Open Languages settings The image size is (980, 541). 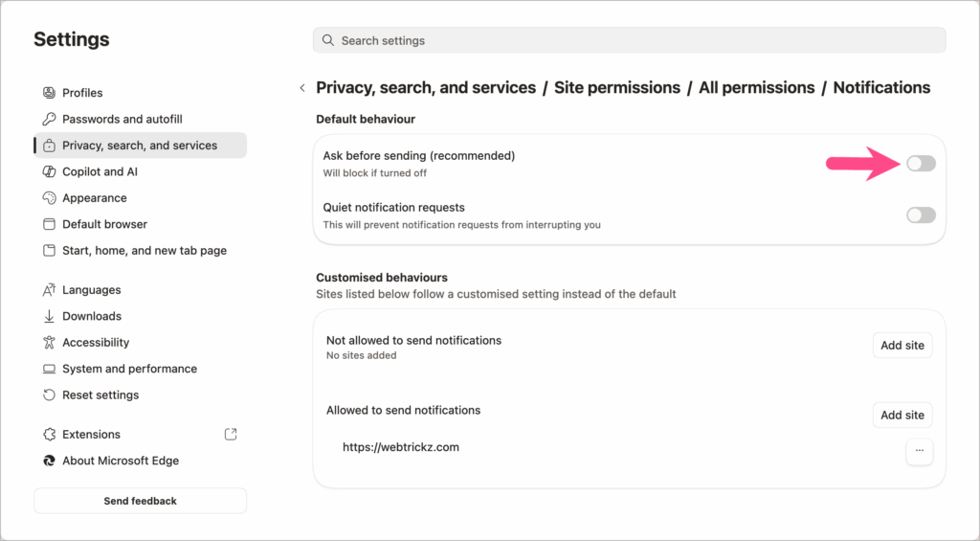coord(141,289)
